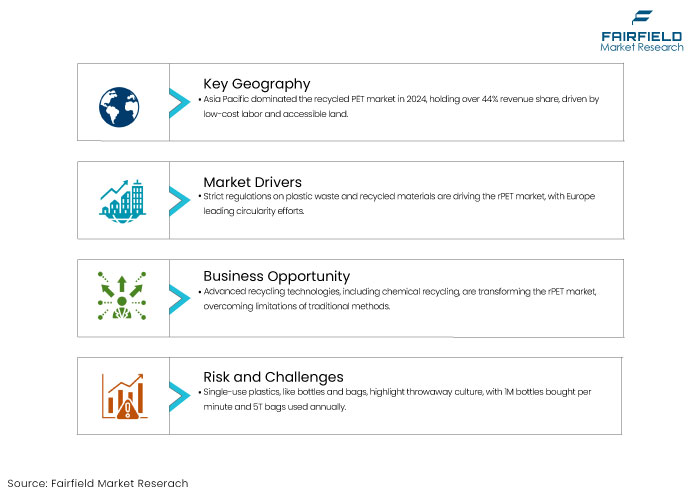Image resolution: width=700 pixels, height=491 pixels.
Task: Click the green arrows opportunity icon
Action: pos(122,296)
